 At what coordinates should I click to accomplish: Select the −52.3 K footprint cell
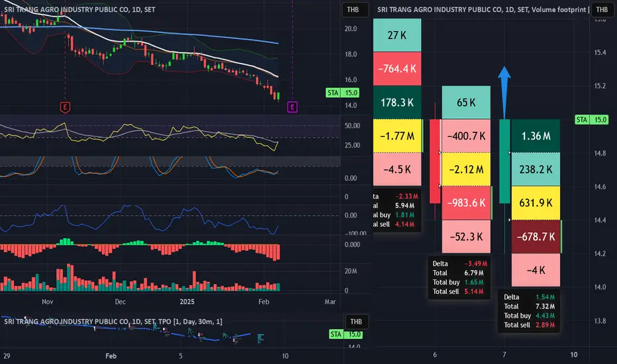click(x=466, y=236)
